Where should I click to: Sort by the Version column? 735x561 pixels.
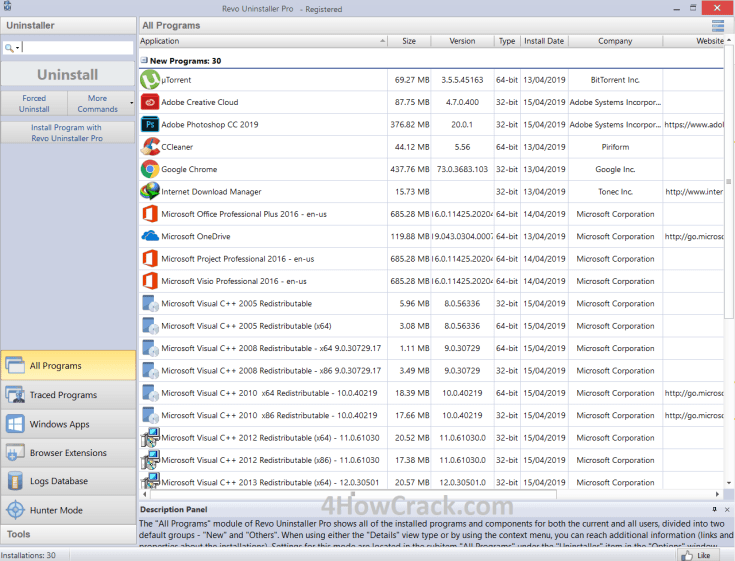(x=462, y=41)
